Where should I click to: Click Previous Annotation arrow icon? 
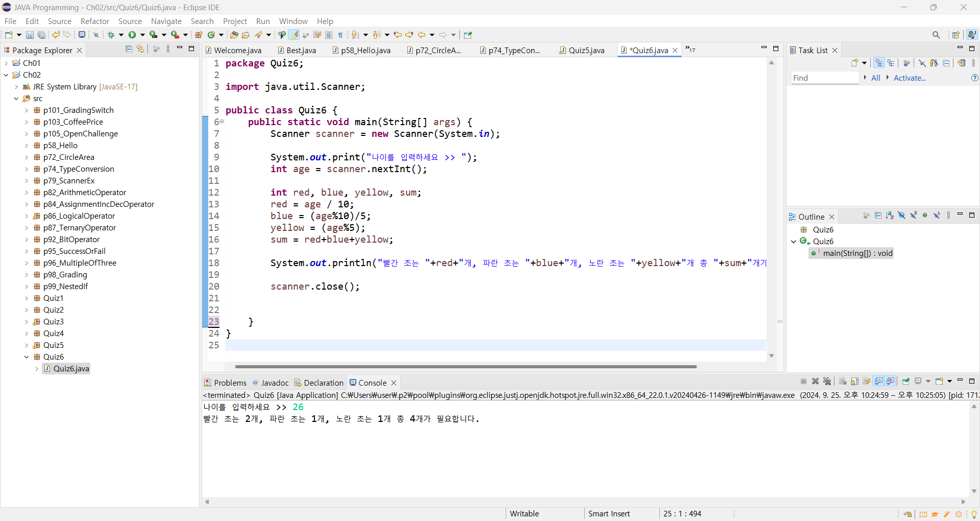pyautogui.click(x=377, y=35)
